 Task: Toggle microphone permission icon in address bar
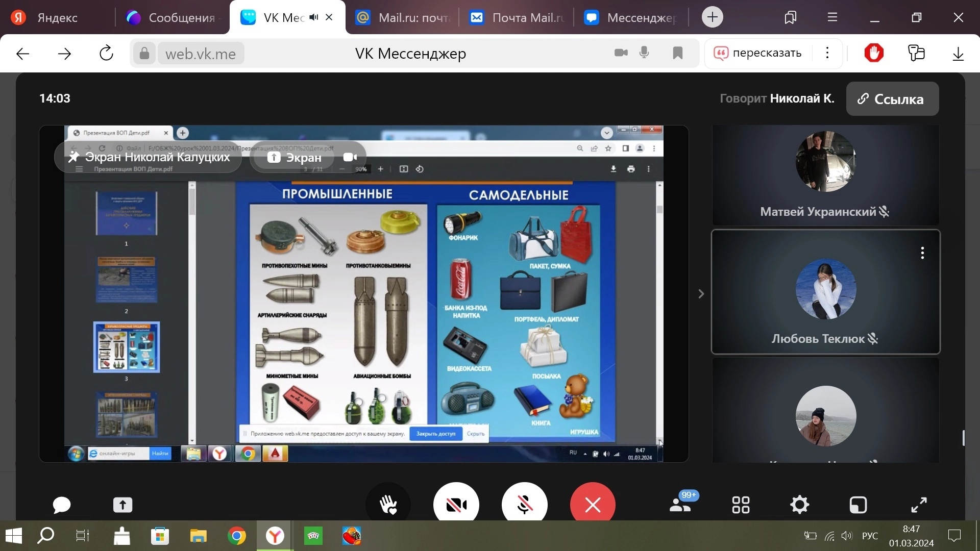(645, 53)
